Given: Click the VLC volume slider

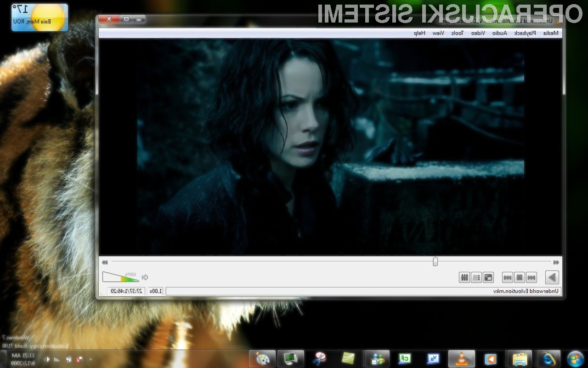Looking at the screenshot, I should [120, 276].
